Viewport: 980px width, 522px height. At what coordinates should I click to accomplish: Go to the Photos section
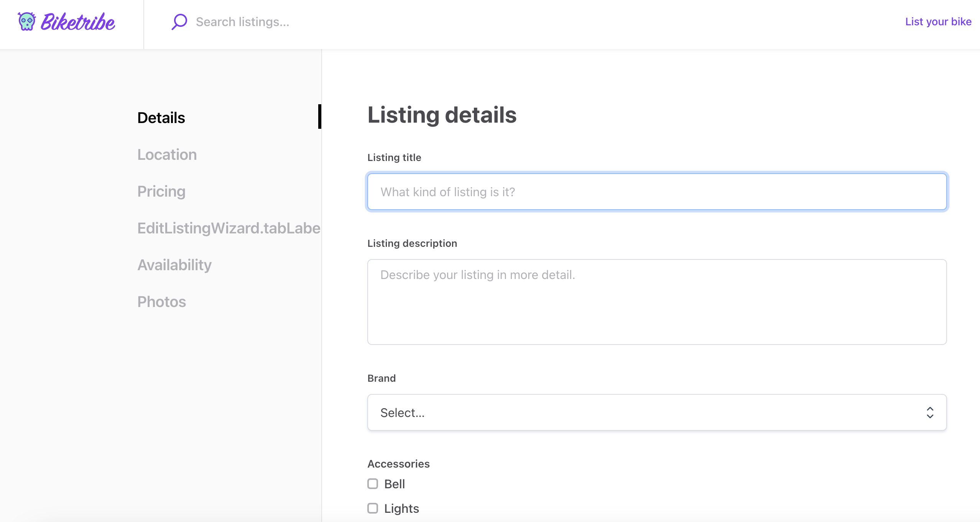click(161, 302)
